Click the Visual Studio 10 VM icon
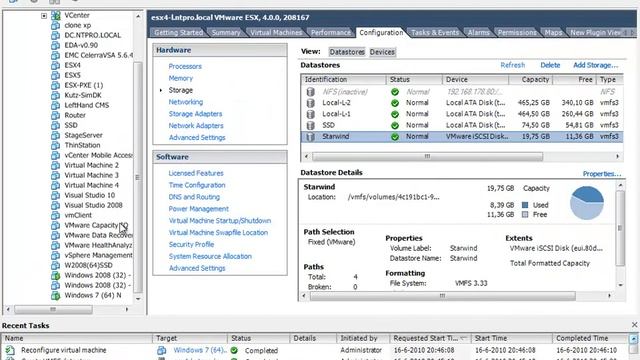This screenshot has width=640, height=360. [x=56, y=195]
